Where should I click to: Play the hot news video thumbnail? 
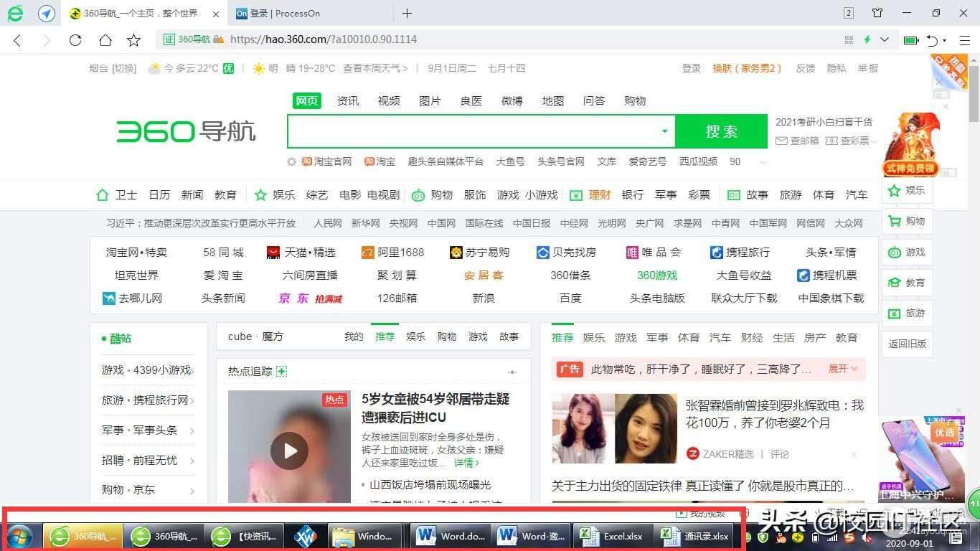coord(289,451)
